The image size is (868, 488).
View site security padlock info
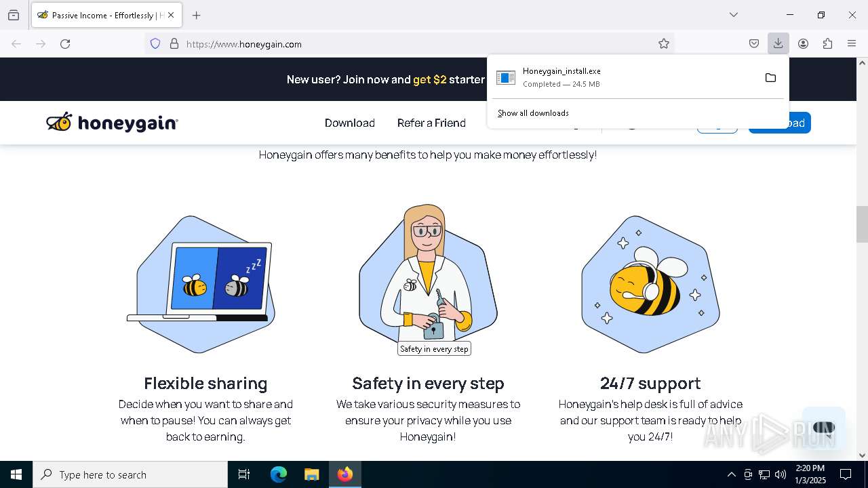(x=174, y=43)
